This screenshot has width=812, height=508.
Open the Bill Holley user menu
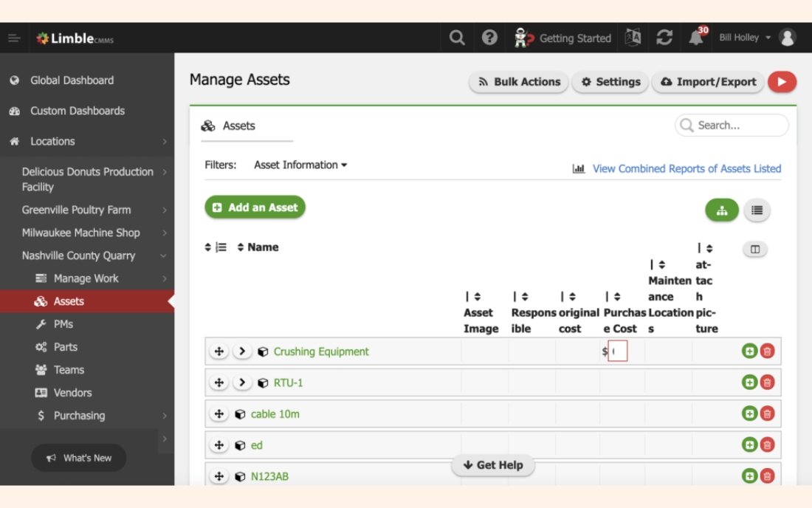(744, 38)
